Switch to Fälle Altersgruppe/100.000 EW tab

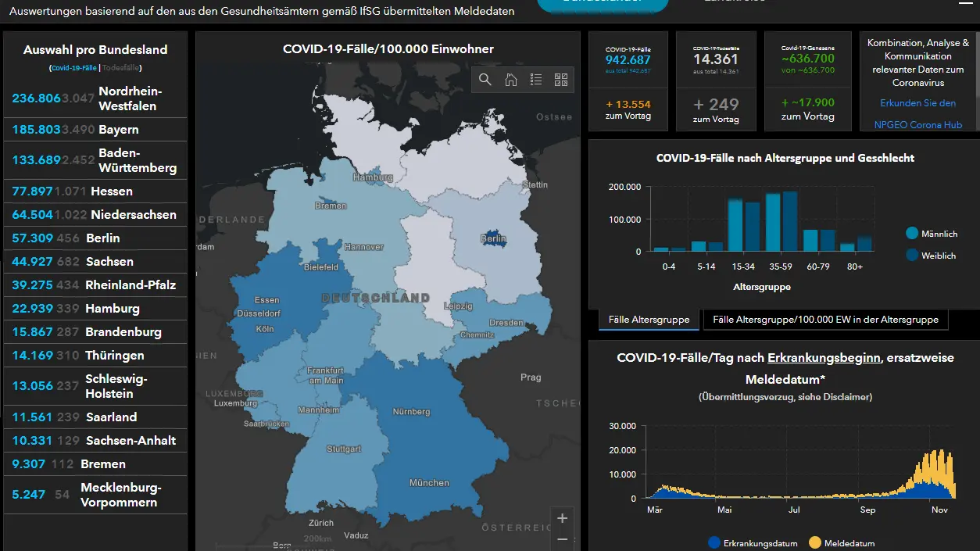[x=826, y=320]
